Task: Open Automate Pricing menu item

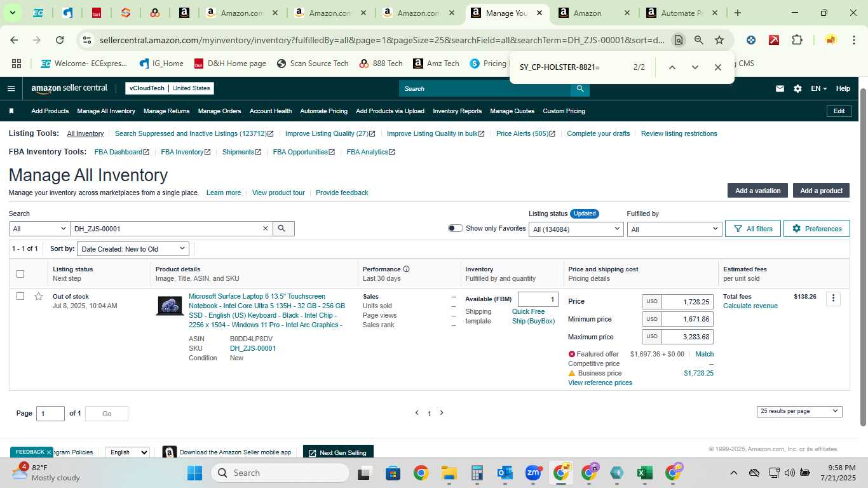Action: (x=323, y=111)
